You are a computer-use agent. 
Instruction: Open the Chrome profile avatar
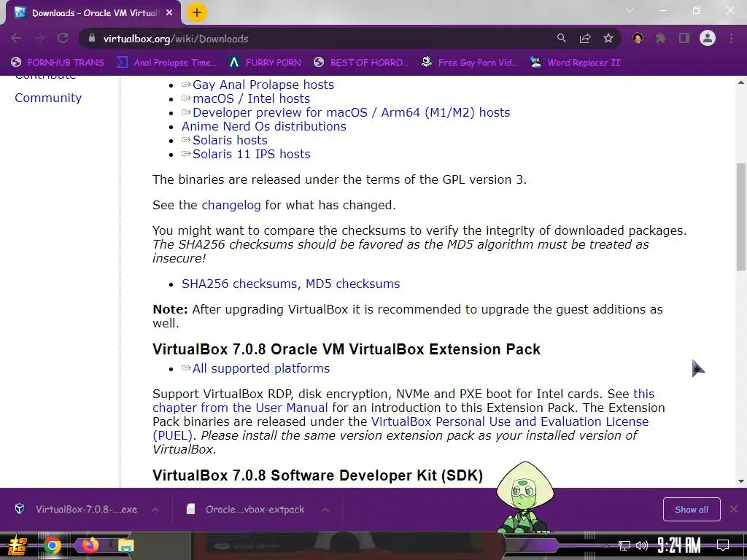(x=708, y=39)
